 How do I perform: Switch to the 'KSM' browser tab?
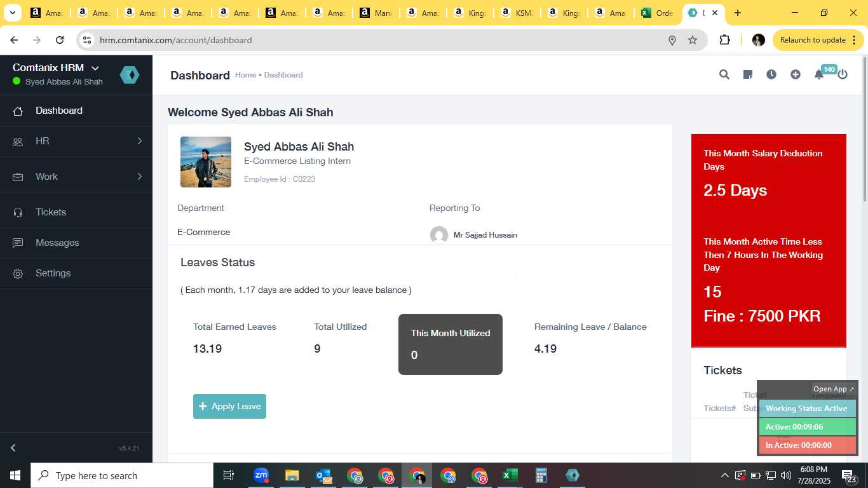pos(516,13)
